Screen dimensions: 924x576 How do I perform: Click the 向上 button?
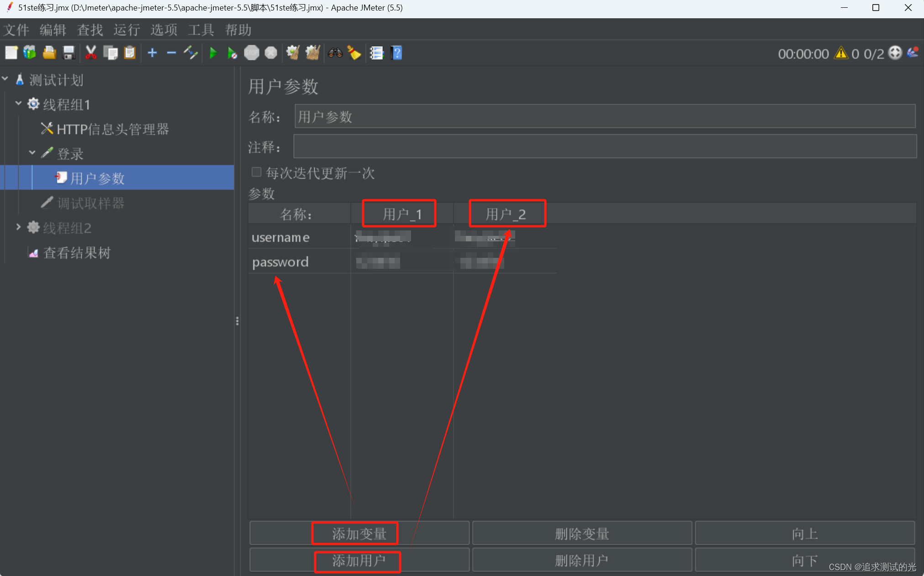[x=805, y=533]
